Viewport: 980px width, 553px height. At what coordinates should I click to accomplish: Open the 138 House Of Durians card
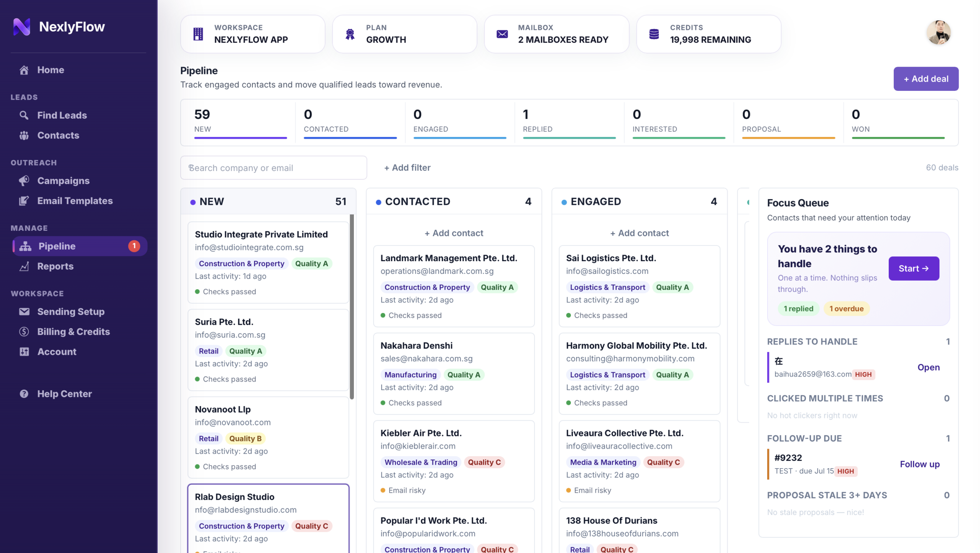[639, 530]
